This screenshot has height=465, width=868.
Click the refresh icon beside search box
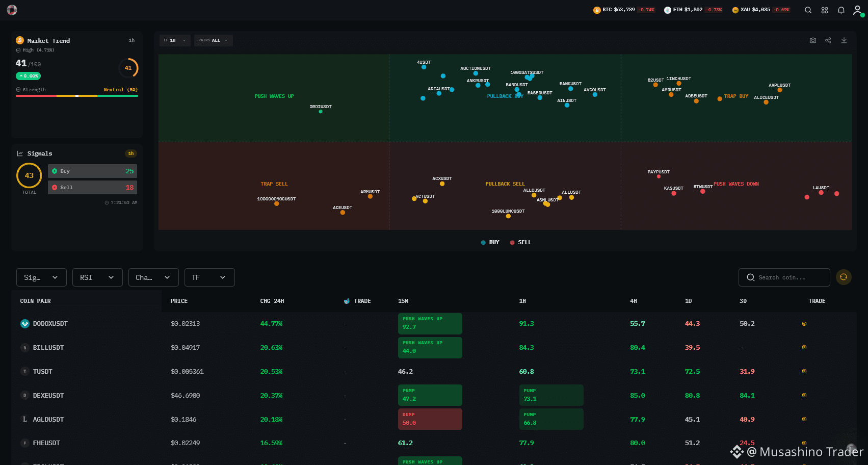844,277
